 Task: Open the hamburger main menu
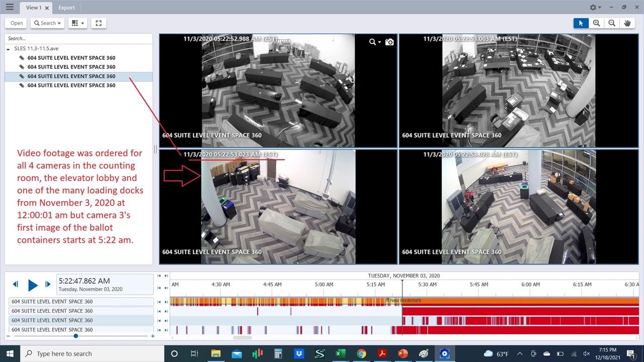10,7
